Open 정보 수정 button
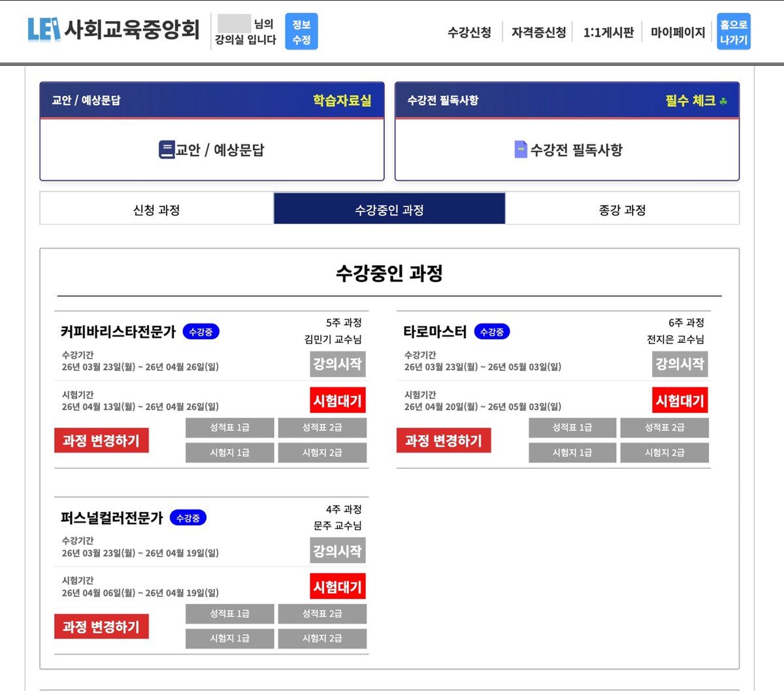The image size is (784, 691). [x=301, y=31]
